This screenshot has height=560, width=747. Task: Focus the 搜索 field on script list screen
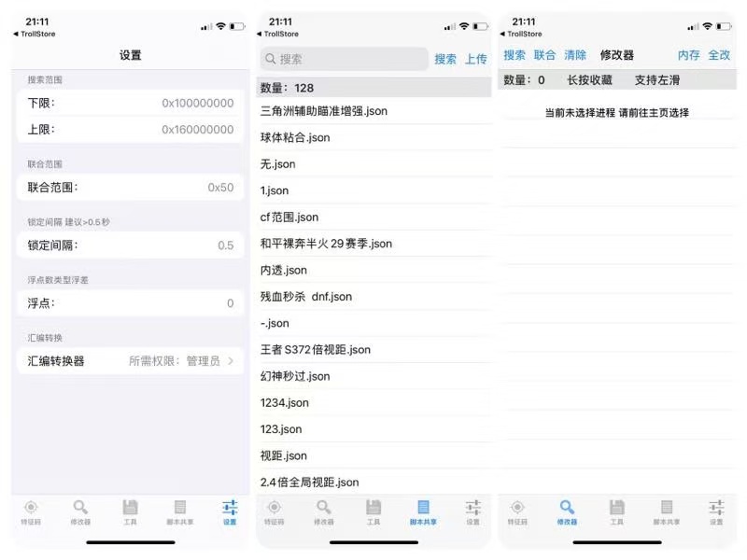344,59
